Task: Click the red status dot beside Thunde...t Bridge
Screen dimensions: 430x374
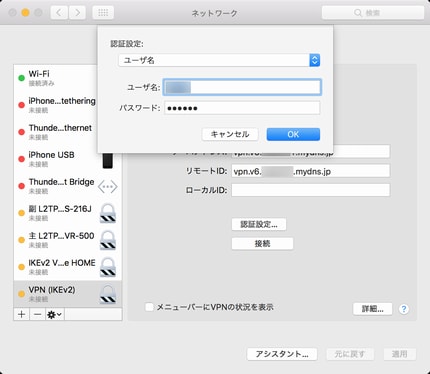Action: (x=21, y=186)
